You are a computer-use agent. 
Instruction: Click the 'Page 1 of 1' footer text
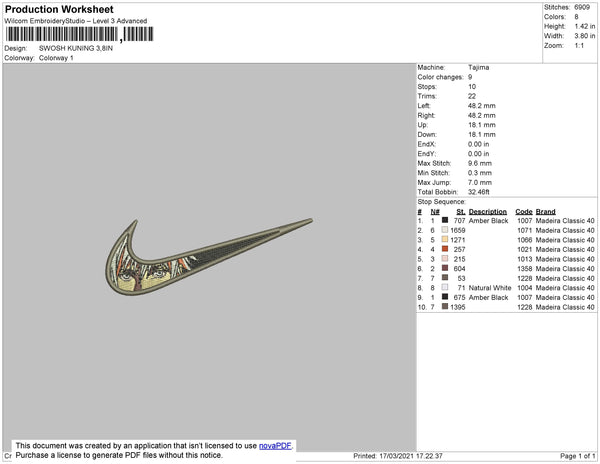(x=578, y=456)
